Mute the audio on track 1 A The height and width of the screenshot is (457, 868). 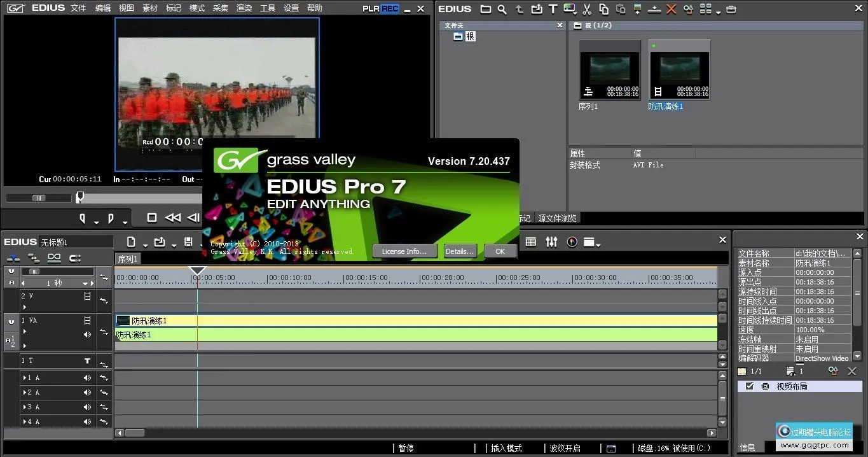87,378
